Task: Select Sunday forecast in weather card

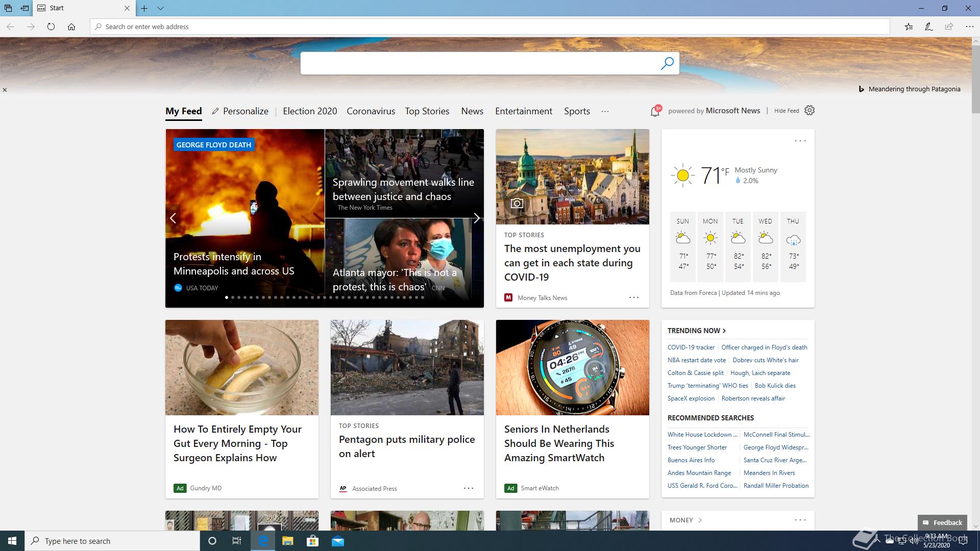Action: [683, 246]
